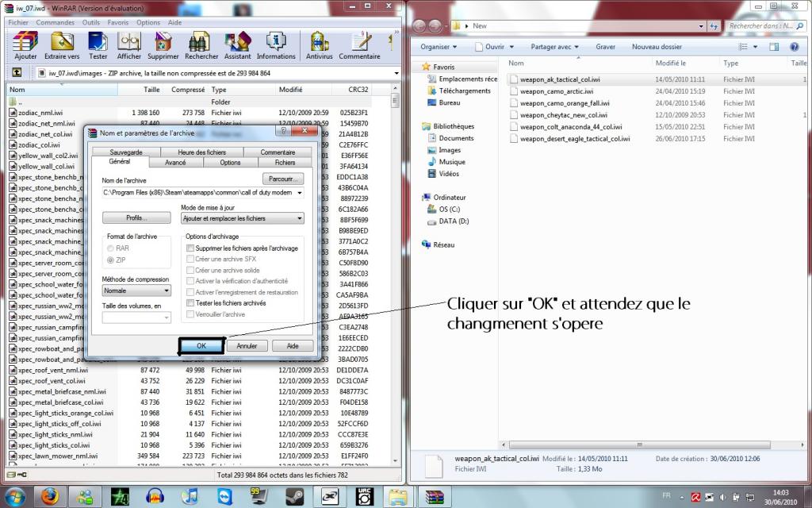Open the 'Partager avec' dropdown
The image size is (812, 508).
click(x=554, y=47)
